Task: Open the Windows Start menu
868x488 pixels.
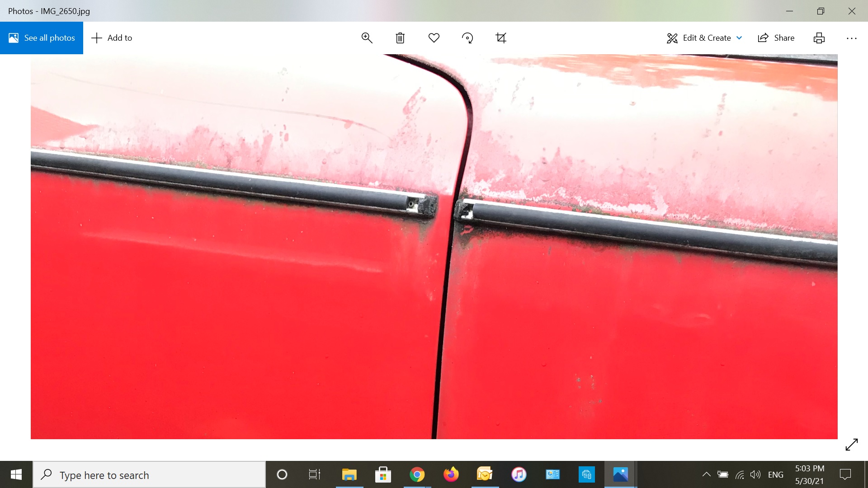Action: point(16,474)
